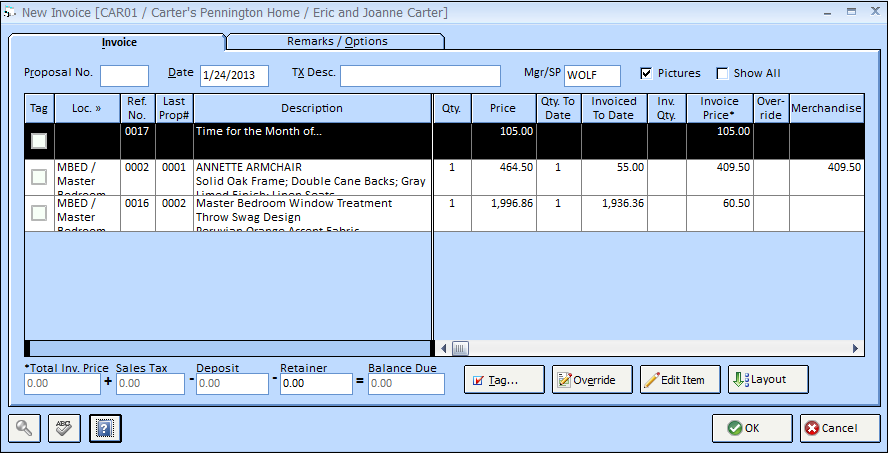888x453 pixels.
Task: Click the Total Inv. Price field
Action: tap(62, 384)
